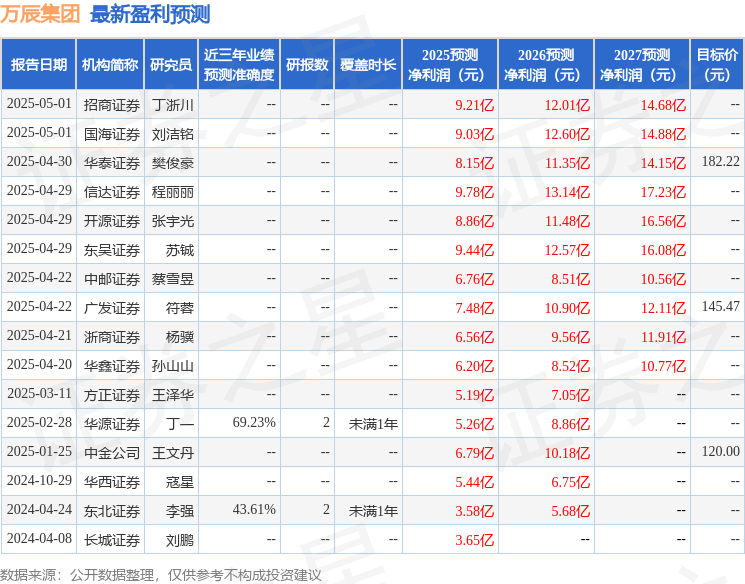Click researcher name 刘鹏
745x584 pixels.
coord(180,540)
